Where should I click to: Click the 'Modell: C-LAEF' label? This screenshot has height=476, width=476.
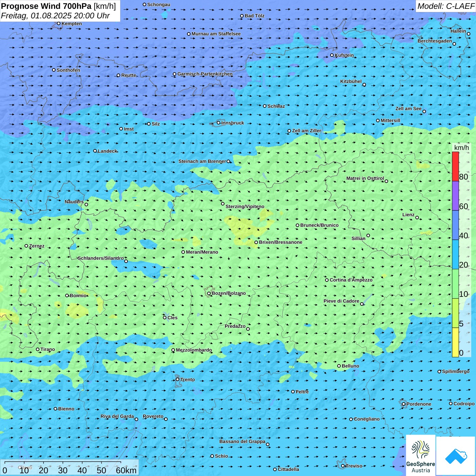(446, 6)
